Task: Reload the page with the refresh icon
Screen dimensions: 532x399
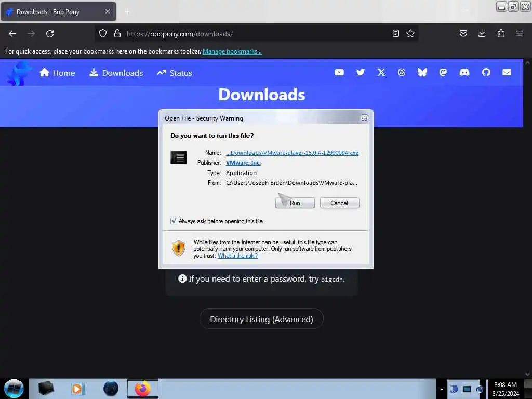Action: pyautogui.click(x=50, y=34)
